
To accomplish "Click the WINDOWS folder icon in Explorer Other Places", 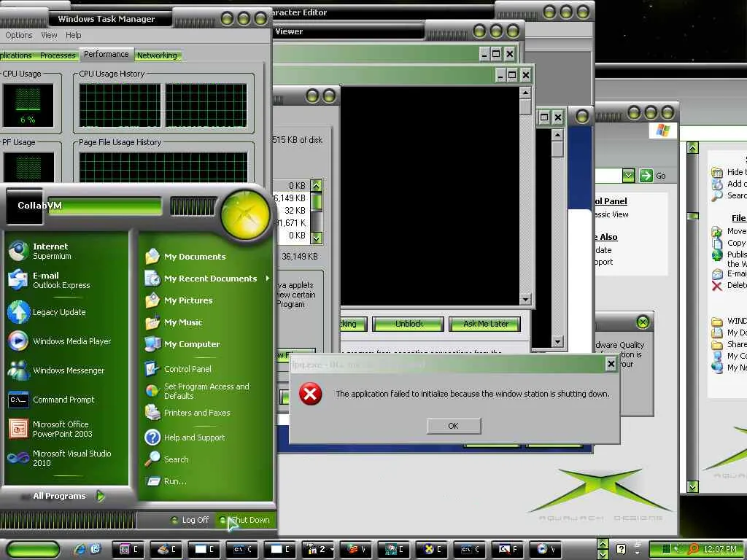I will click(717, 321).
